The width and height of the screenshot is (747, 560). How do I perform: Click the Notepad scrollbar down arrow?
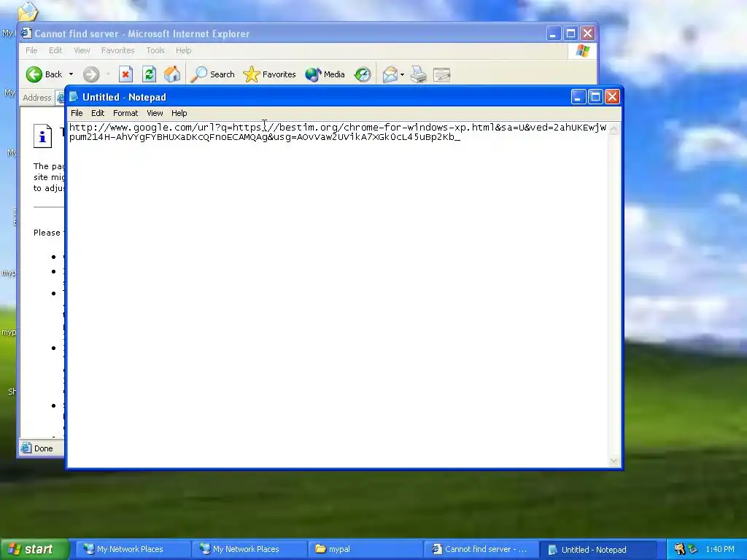pos(614,461)
